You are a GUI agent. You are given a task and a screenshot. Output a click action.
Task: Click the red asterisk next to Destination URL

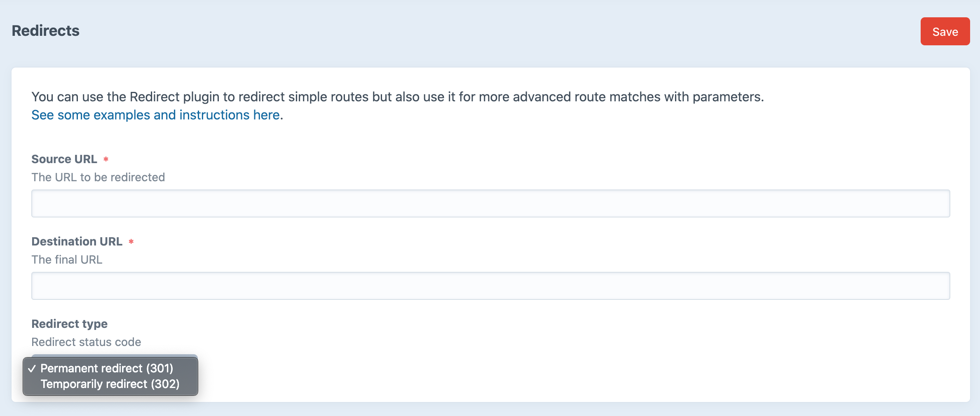point(131,241)
